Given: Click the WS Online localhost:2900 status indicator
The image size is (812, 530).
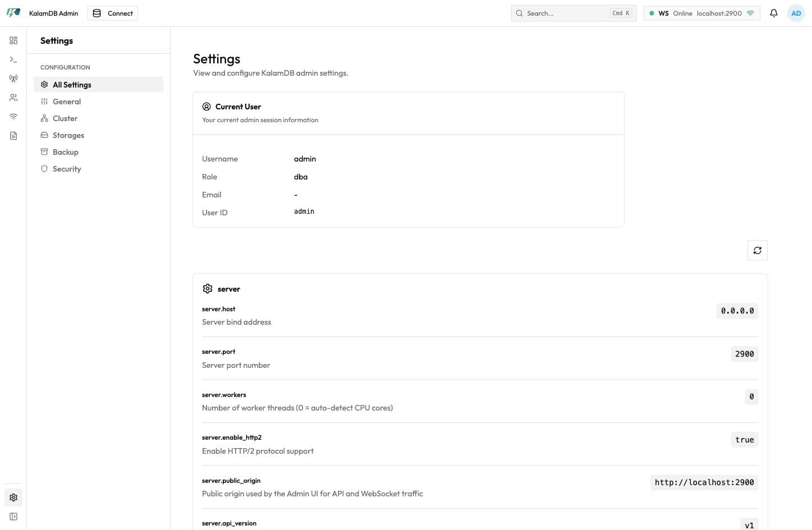Looking at the screenshot, I should [x=701, y=13].
